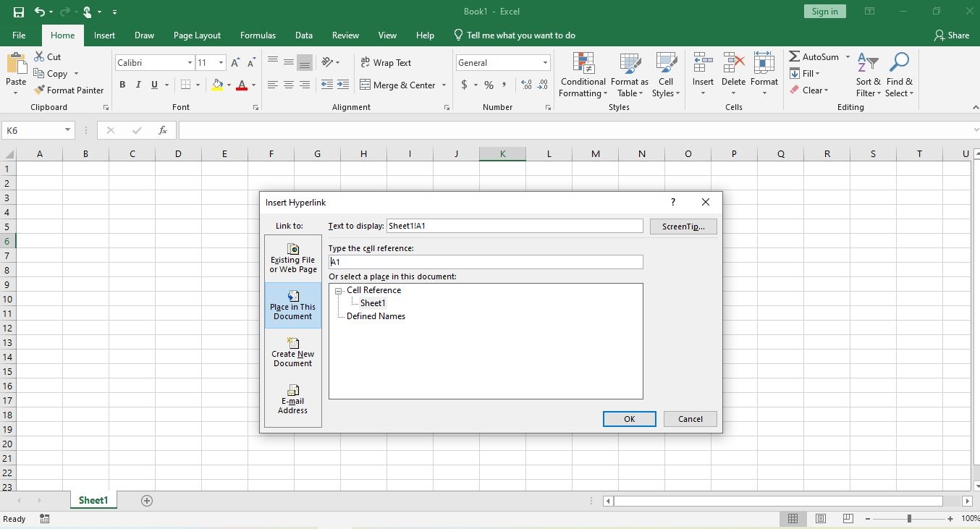This screenshot has width=980, height=529.
Task: Switch to the Review tab
Action: [x=345, y=35]
